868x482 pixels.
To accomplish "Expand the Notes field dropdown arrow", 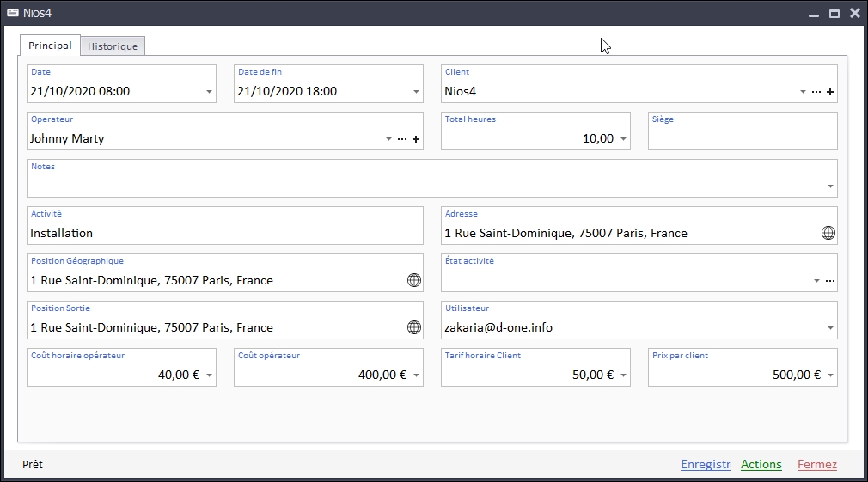I will point(830,186).
